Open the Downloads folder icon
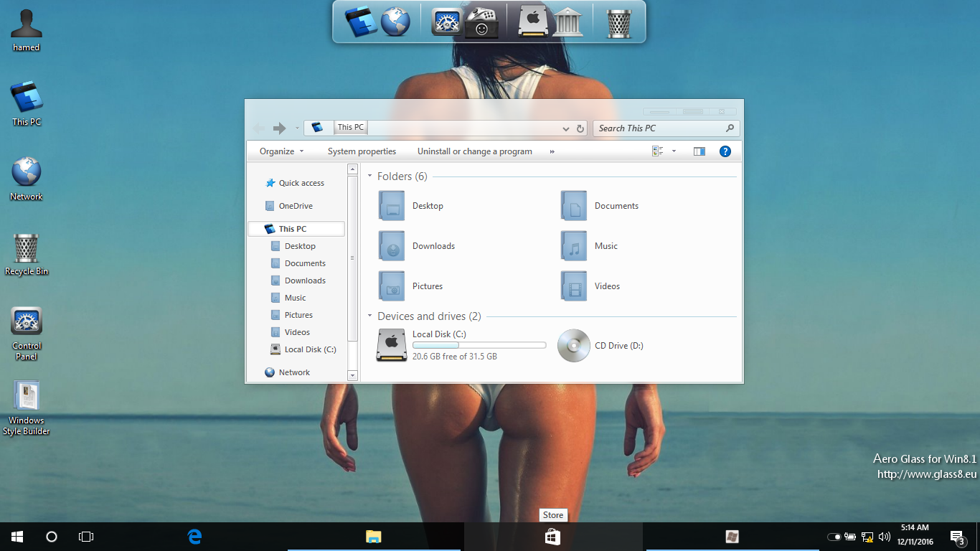The height and width of the screenshot is (551, 980). point(392,246)
